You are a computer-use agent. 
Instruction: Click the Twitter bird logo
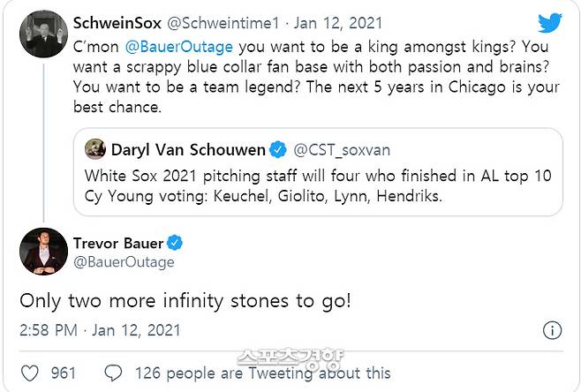tap(548, 23)
